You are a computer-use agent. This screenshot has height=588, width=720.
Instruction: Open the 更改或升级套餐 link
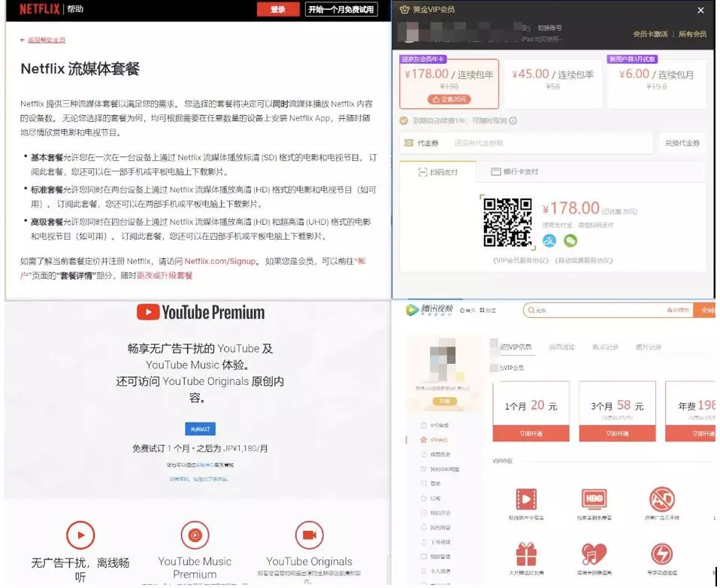165,276
